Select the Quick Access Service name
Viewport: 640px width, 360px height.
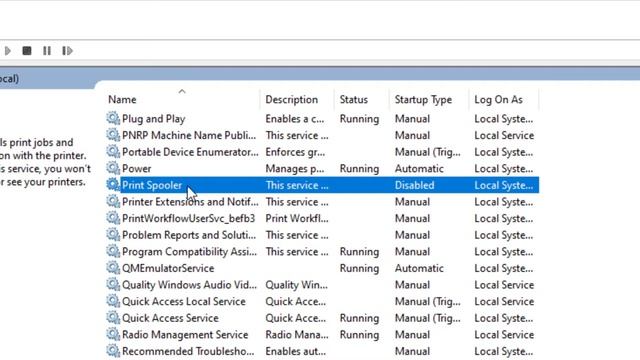point(170,318)
